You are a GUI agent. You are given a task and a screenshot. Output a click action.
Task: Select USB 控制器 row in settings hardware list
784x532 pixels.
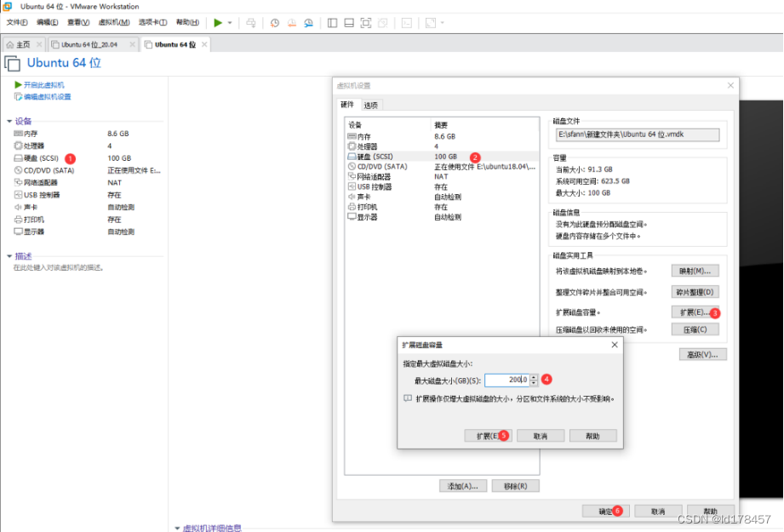click(x=442, y=186)
